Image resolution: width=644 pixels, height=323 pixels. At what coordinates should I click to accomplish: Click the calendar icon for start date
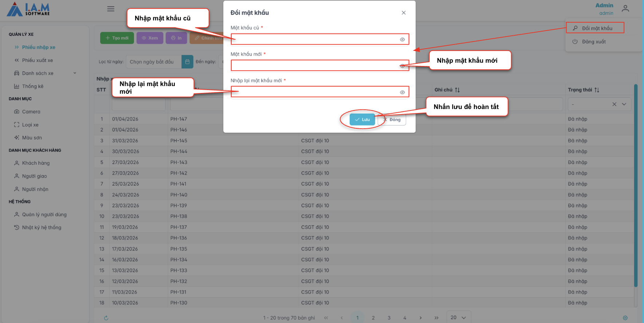[187, 62]
